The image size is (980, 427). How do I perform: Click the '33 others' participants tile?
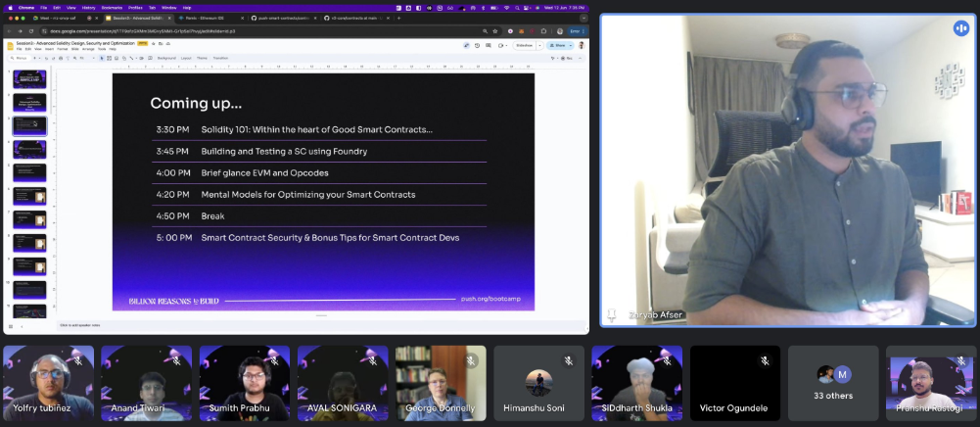(x=833, y=383)
